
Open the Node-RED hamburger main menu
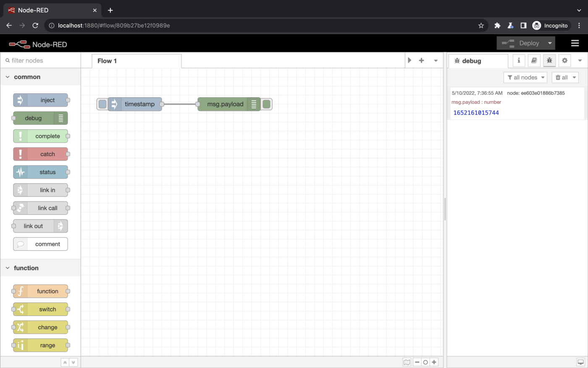click(x=575, y=43)
